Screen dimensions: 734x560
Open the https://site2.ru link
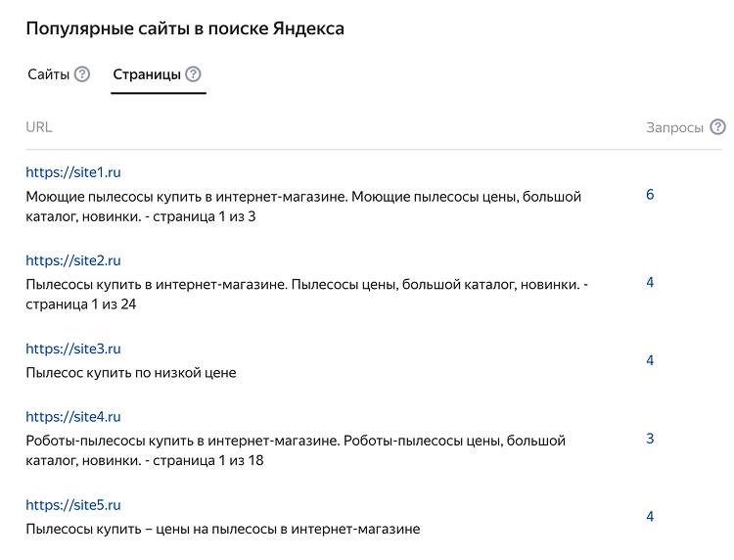click(73, 260)
